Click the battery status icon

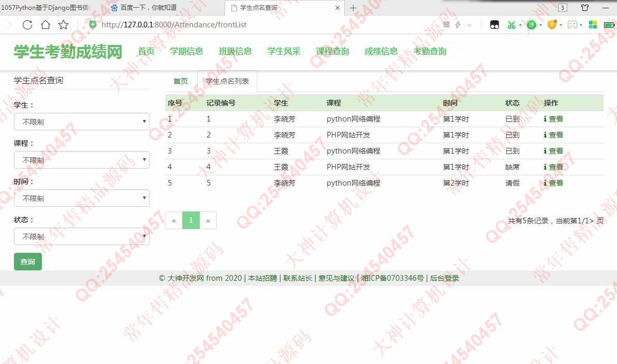[610, 25]
